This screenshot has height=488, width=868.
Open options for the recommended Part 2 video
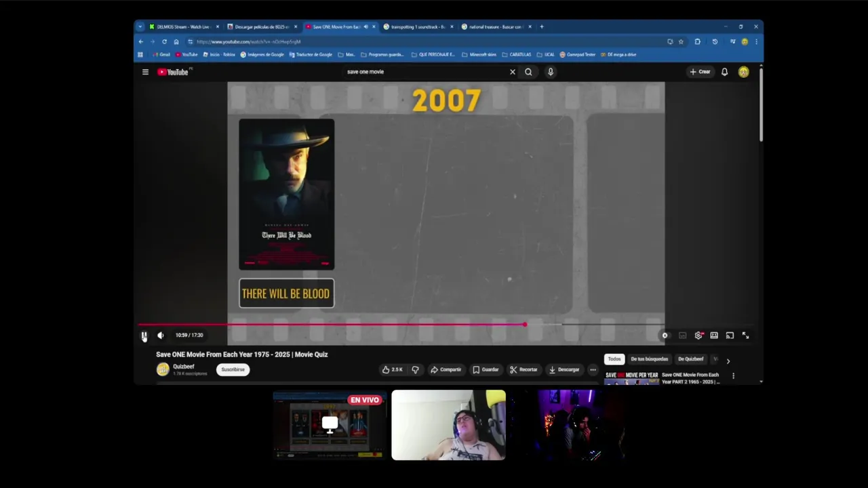pos(733,375)
